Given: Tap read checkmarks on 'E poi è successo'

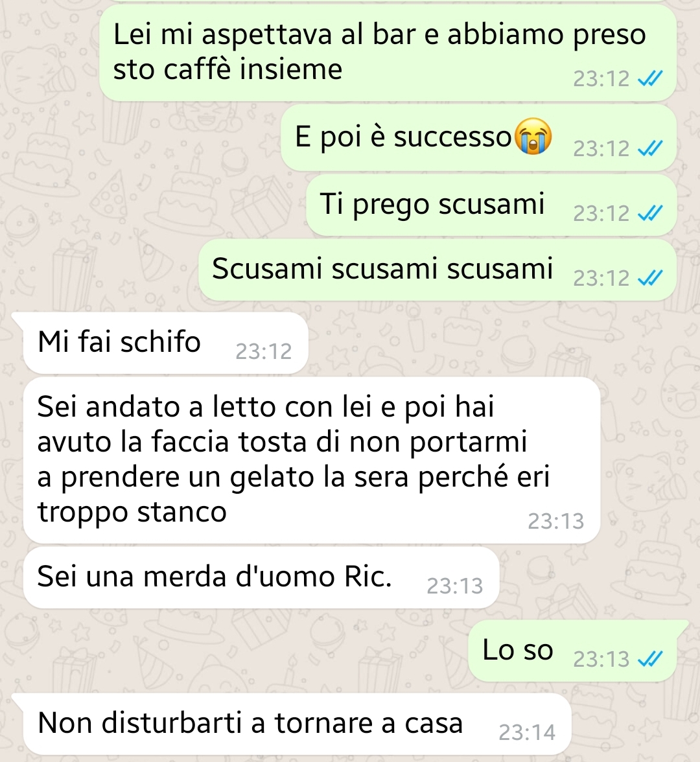Looking at the screenshot, I should (x=650, y=149).
